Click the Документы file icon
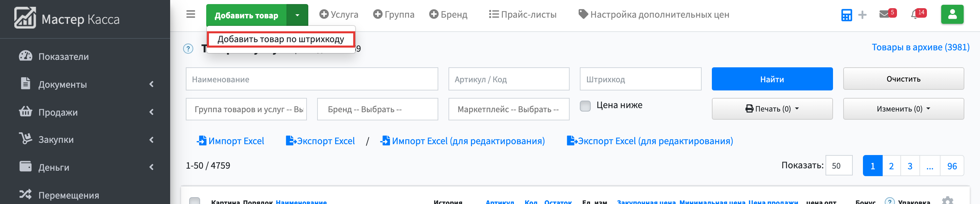980x204 pixels. pyautogui.click(x=26, y=83)
